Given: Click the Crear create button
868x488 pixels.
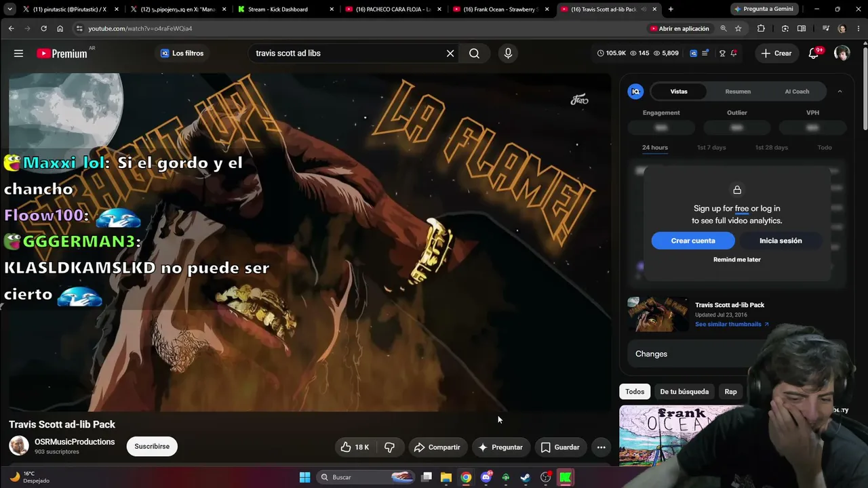Looking at the screenshot, I should pos(776,54).
